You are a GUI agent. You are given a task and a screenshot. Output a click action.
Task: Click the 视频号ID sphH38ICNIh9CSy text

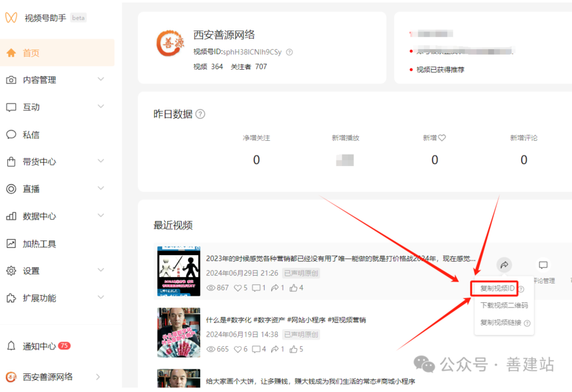click(237, 52)
